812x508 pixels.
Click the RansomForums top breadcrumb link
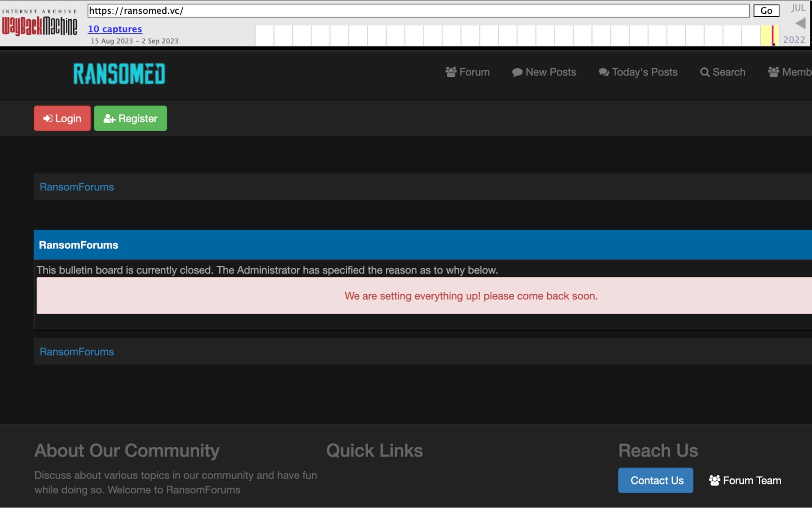pyautogui.click(x=76, y=187)
